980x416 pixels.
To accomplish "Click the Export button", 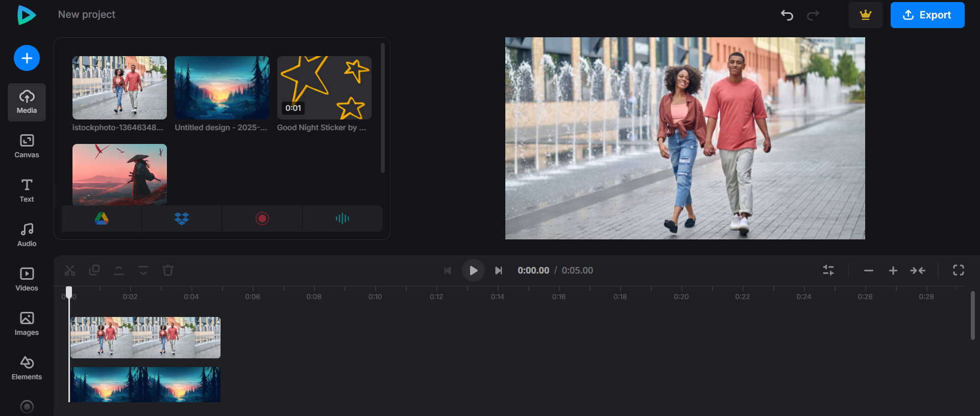I will tap(927, 15).
